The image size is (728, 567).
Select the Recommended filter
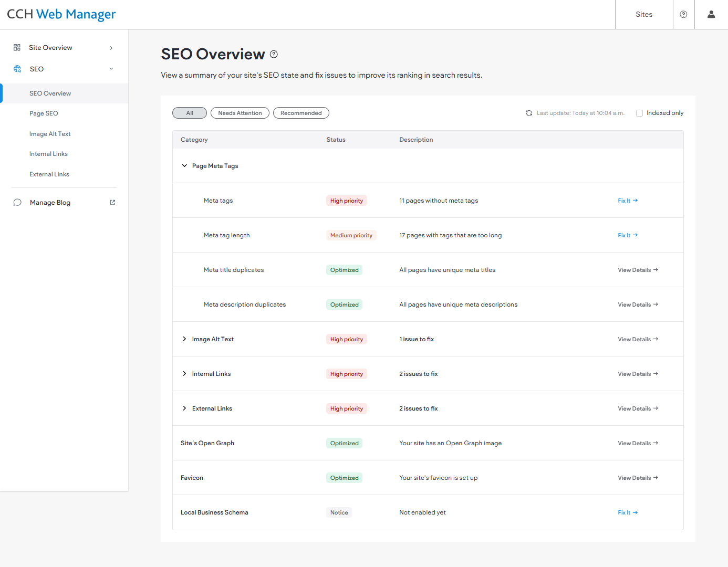(301, 113)
